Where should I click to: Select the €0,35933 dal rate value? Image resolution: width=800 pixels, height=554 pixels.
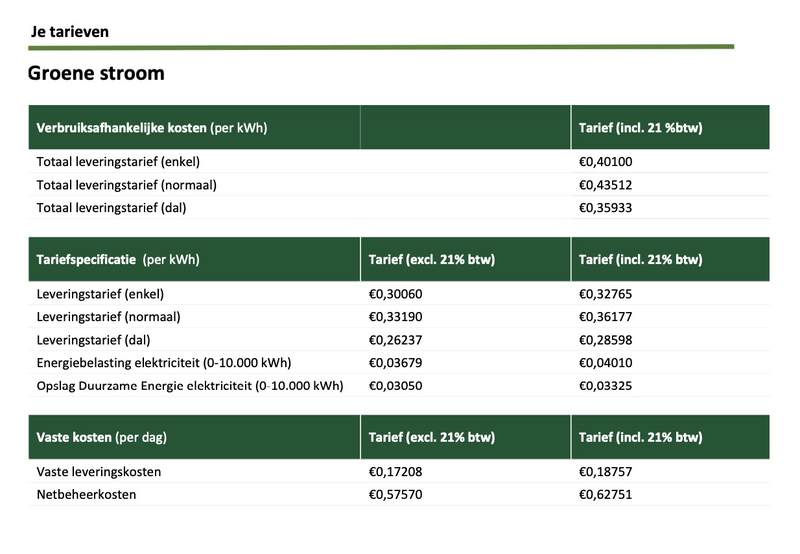point(606,208)
